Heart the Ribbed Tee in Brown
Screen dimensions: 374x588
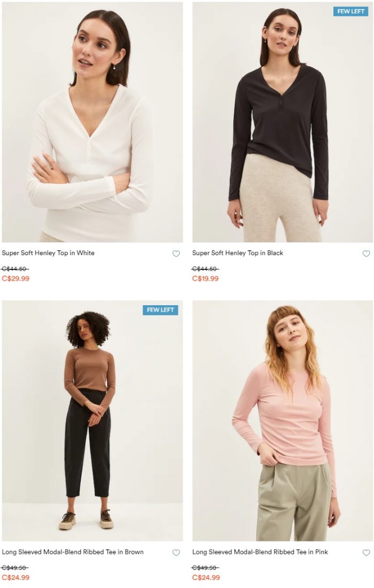[176, 552]
